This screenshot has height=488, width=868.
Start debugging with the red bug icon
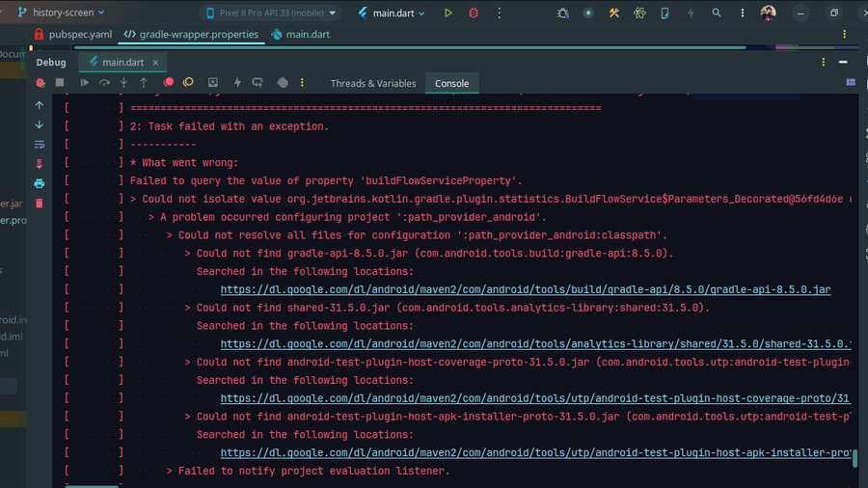[x=474, y=13]
